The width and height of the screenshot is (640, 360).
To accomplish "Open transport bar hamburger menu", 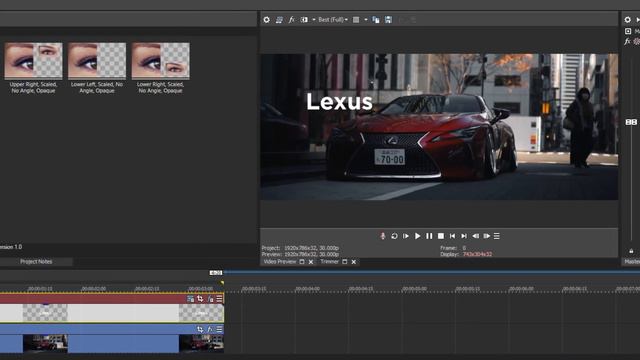I will pos(497,236).
